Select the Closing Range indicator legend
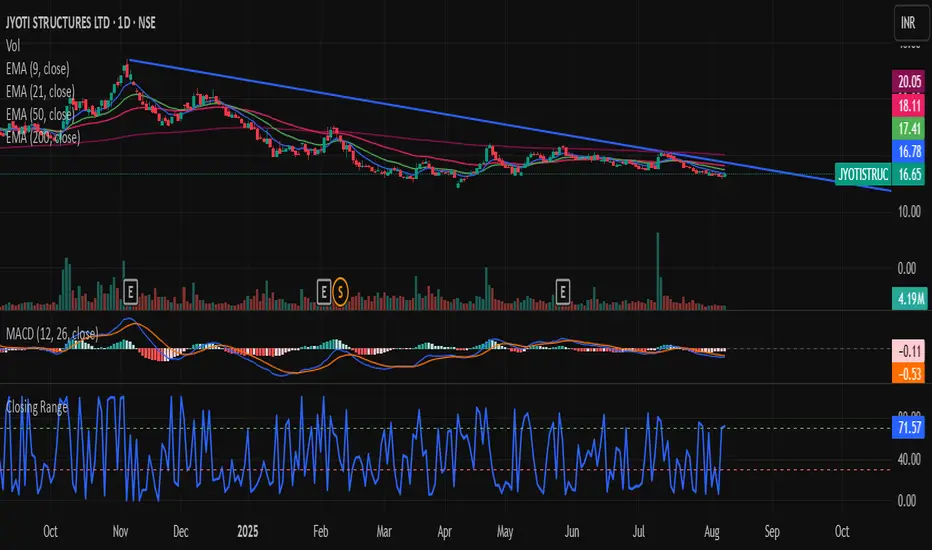Viewport: 932px width, 550px height. coord(36,407)
